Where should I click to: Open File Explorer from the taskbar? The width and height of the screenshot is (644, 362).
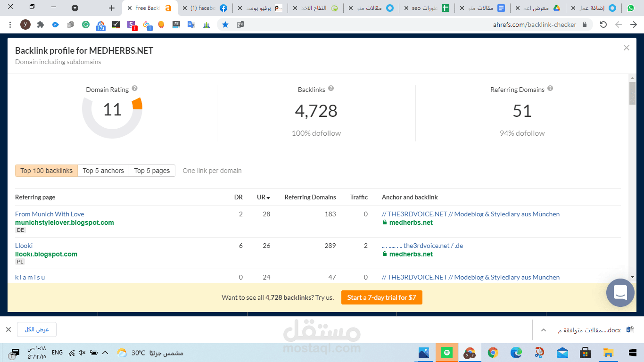pyautogui.click(x=608, y=352)
